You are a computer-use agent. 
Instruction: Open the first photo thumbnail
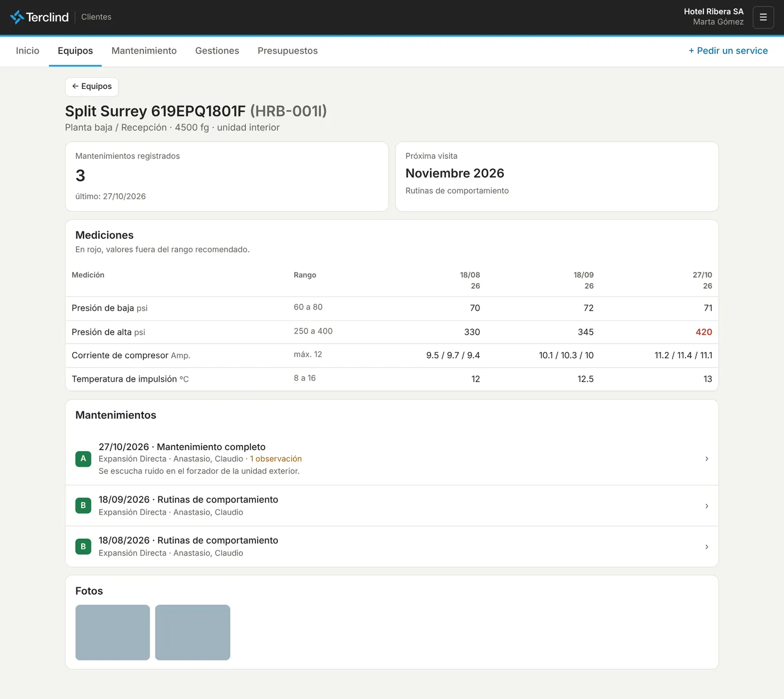tap(113, 632)
